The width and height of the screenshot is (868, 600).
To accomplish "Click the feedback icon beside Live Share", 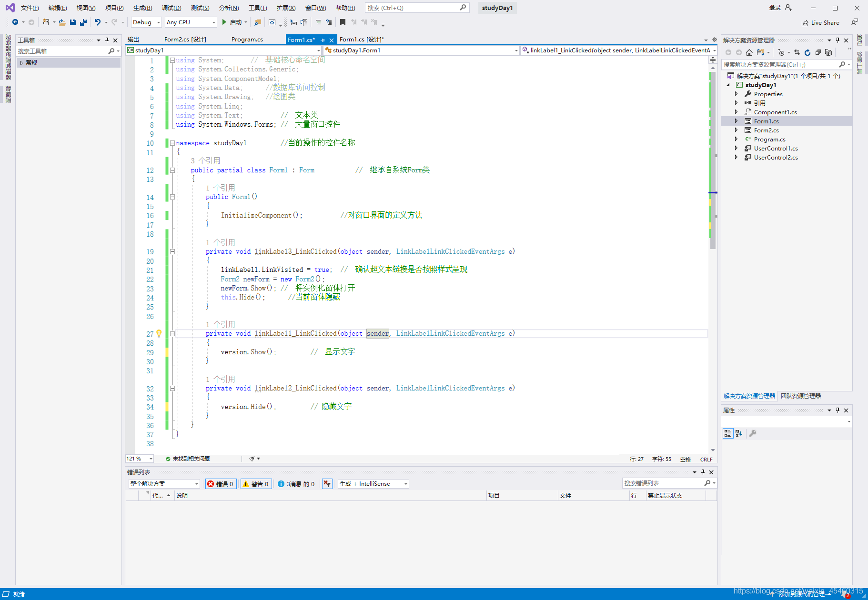I will pos(855,22).
